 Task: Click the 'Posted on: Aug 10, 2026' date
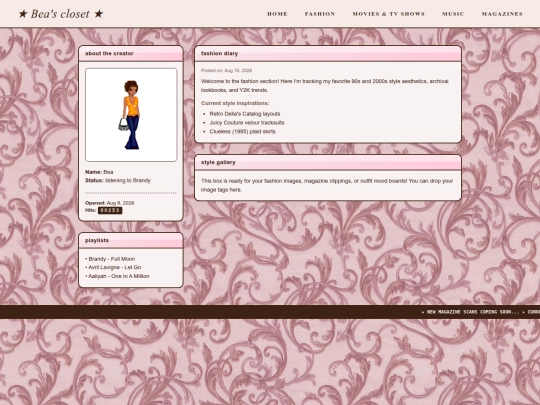pos(226,70)
